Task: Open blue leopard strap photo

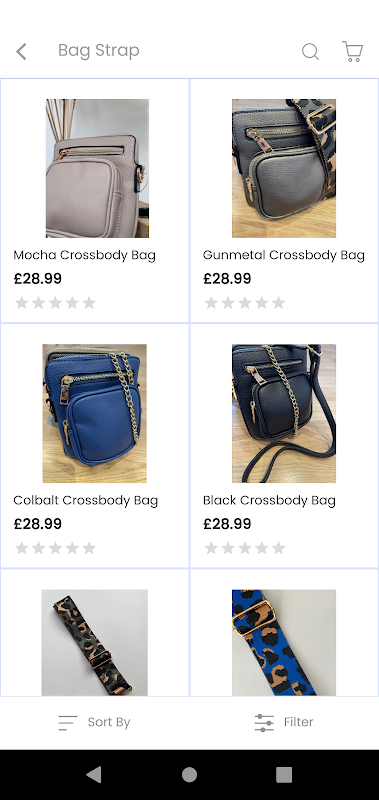Action: 284,642
